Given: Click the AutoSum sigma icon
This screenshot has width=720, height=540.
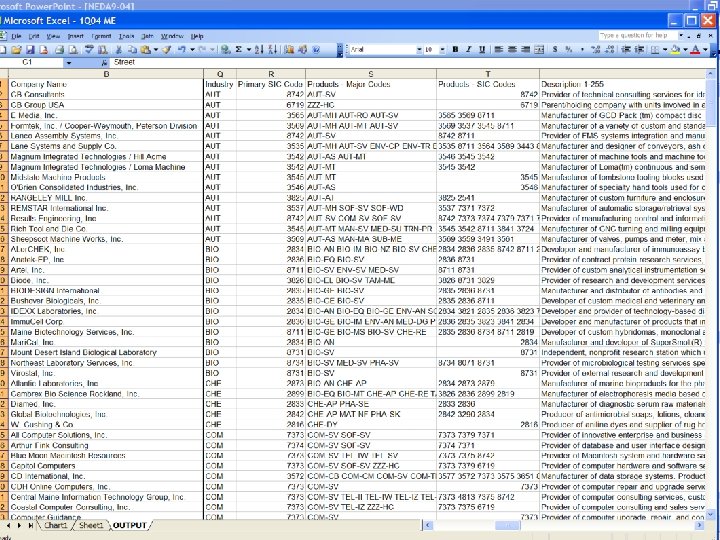Looking at the screenshot, I should pos(239,50).
